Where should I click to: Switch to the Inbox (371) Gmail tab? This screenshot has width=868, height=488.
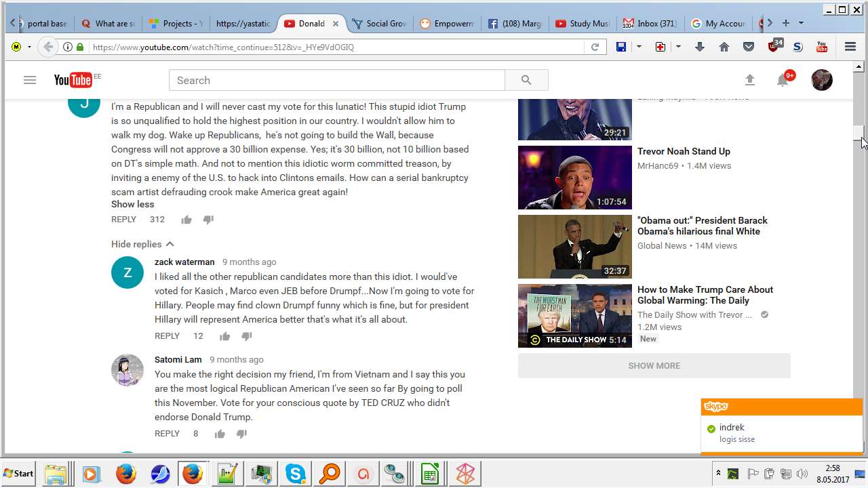coord(650,23)
